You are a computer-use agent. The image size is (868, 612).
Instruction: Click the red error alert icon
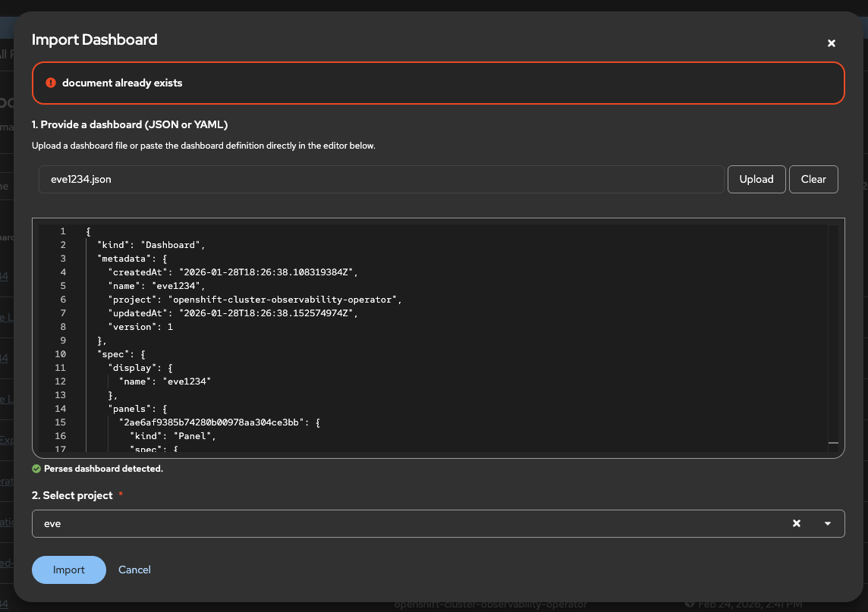(x=51, y=83)
